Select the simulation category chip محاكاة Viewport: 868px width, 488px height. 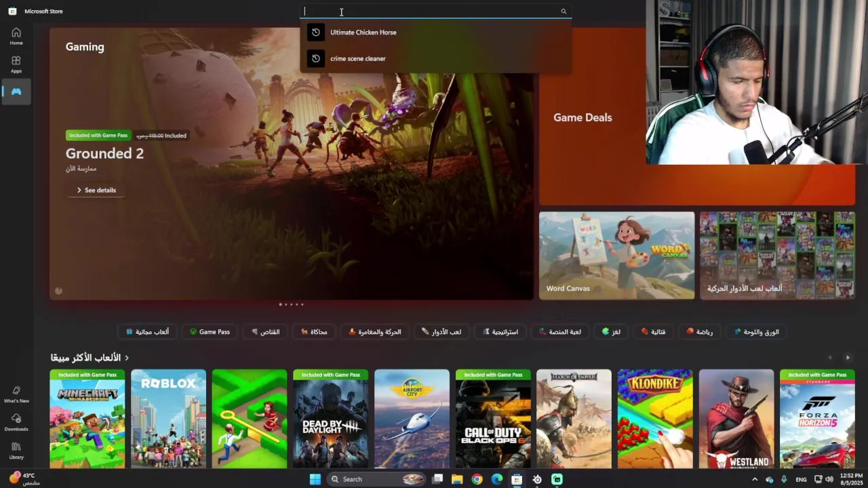[x=314, y=331]
